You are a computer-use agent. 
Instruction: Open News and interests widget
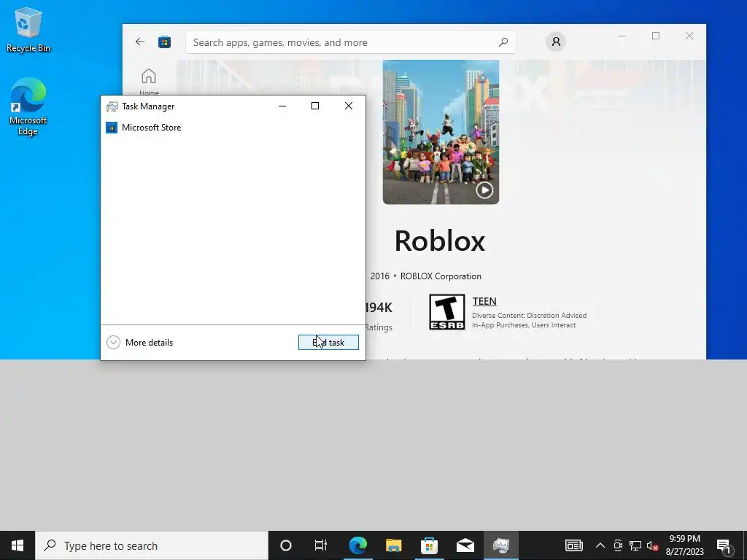[x=574, y=545]
